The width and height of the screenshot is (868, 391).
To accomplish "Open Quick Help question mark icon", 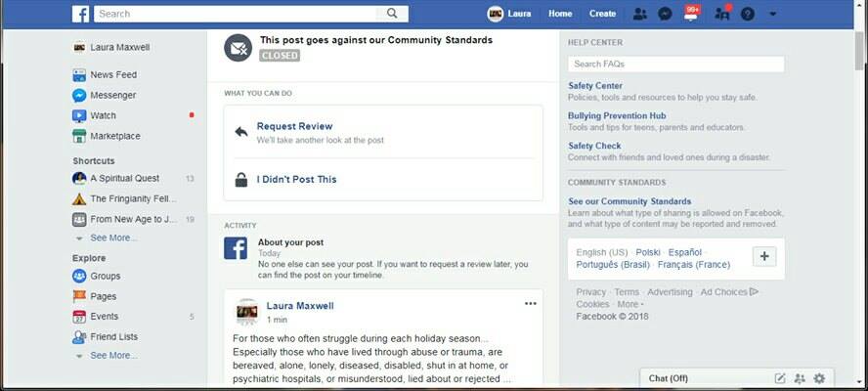I will tap(748, 14).
